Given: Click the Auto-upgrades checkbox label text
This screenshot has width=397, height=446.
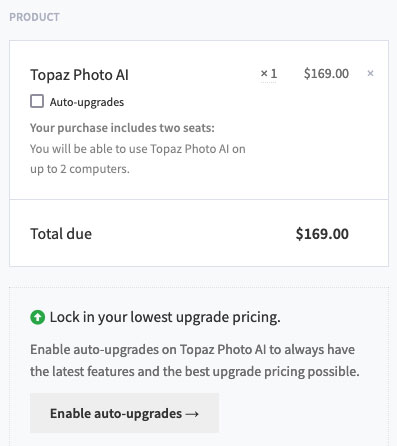Looking at the screenshot, I should [87, 102].
